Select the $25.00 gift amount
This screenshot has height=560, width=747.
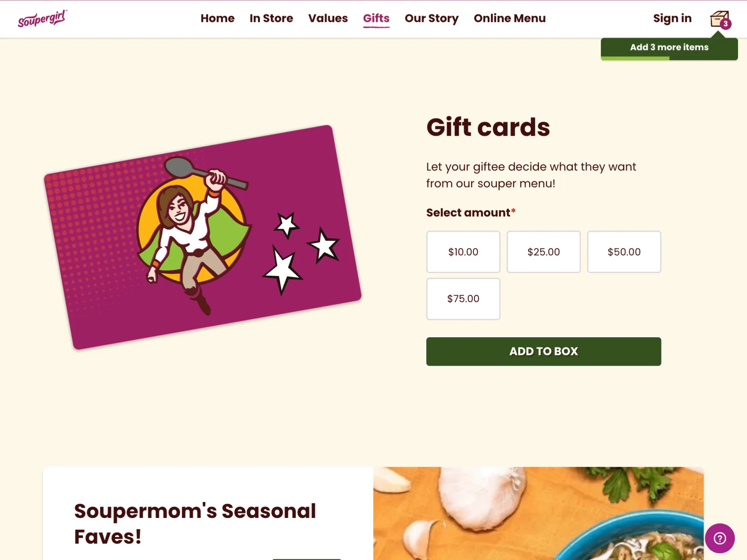544,252
